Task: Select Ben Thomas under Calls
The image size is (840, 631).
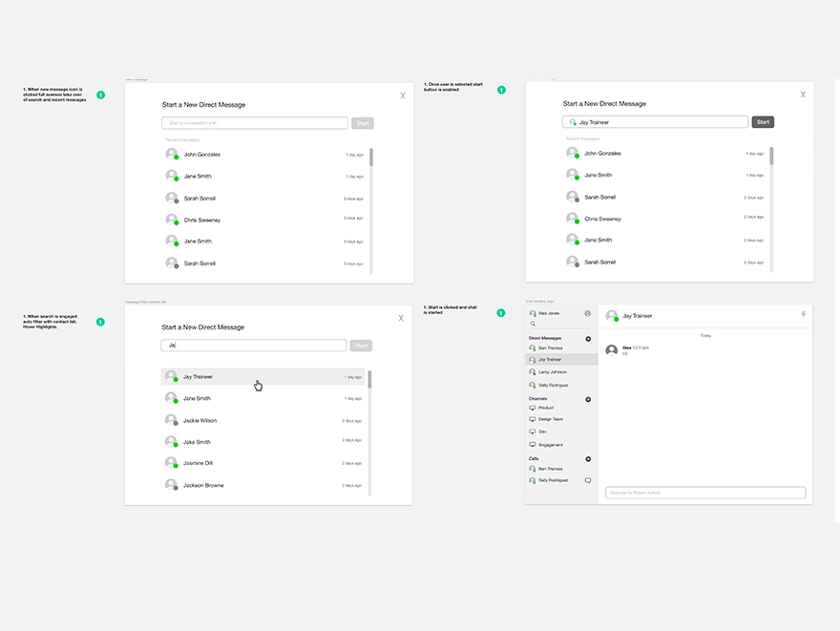Action: (550, 469)
